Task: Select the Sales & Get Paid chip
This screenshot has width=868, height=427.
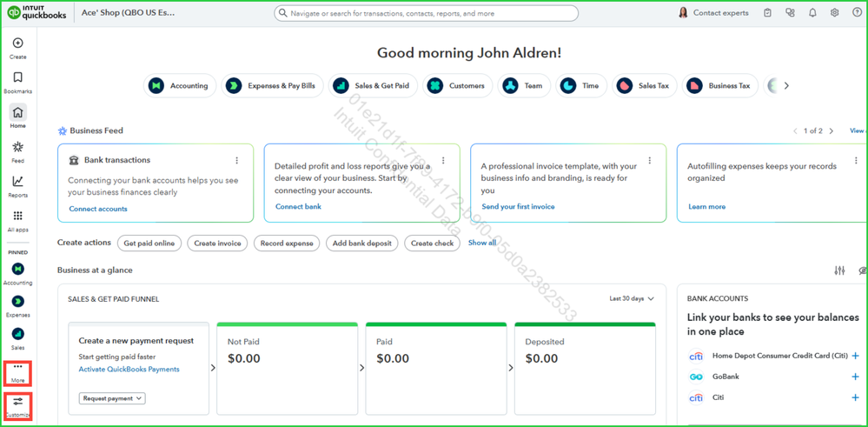Action: pos(371,86)
